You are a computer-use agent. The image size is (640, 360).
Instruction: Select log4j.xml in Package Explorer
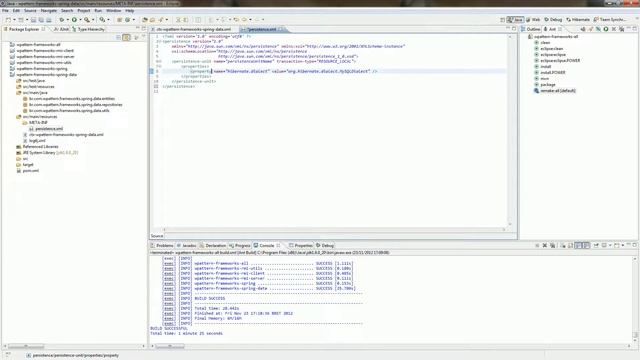pyautogui.click(x=37, y=141)
